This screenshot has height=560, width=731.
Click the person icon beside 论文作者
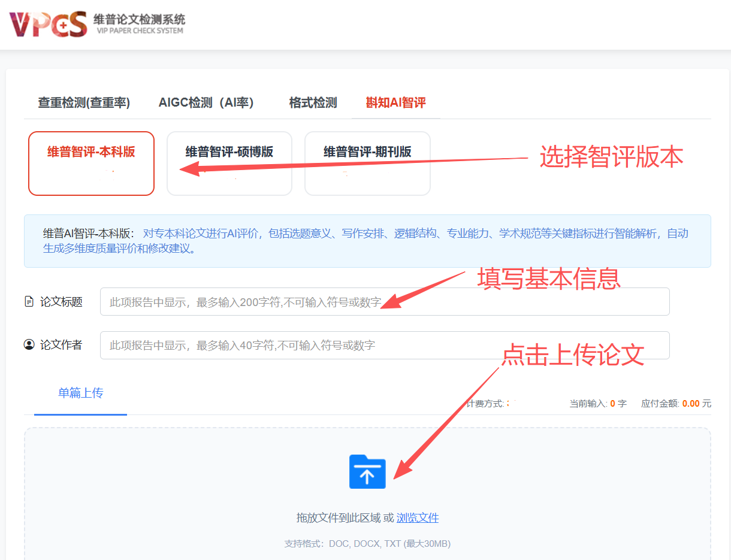tap(29, 345)
